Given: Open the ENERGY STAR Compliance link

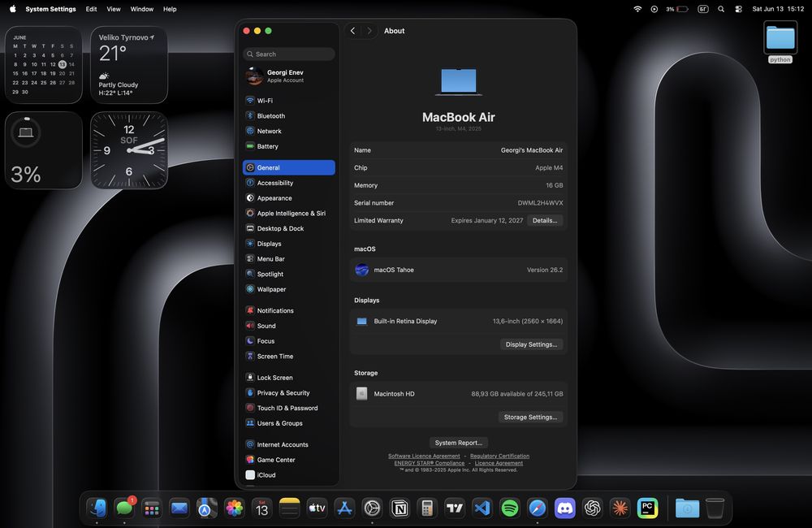Looking at the screenshot, I should 430,463.
